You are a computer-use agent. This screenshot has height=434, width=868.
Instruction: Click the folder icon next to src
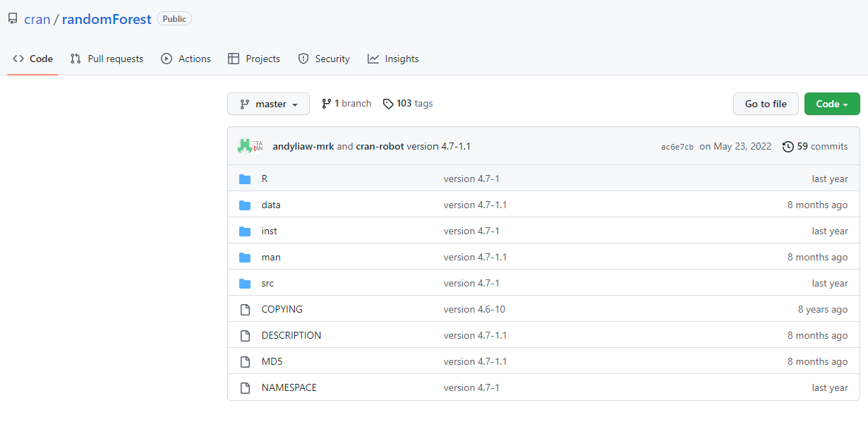pos(245,284)
